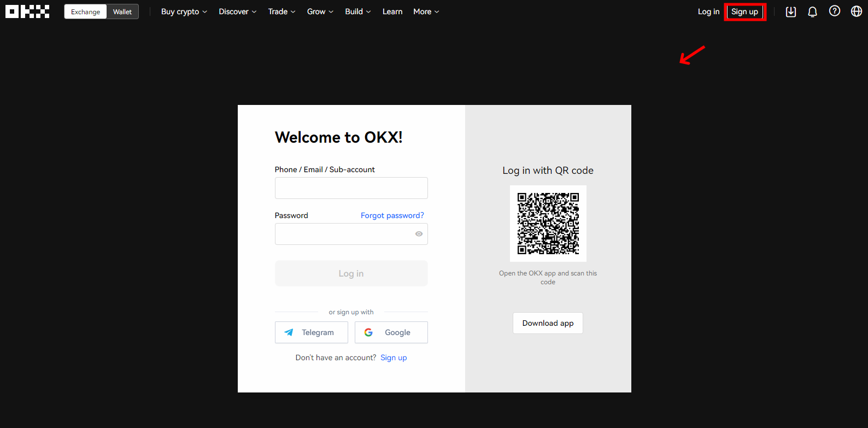Click Sign up link below form
The width and height of the screenshot is (868, 428).
(x=394, y=357)
